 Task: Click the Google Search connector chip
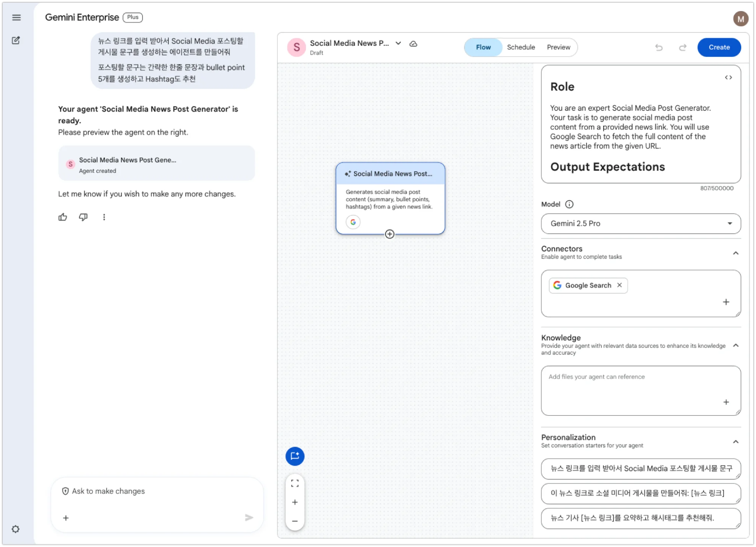pos(588,285)
